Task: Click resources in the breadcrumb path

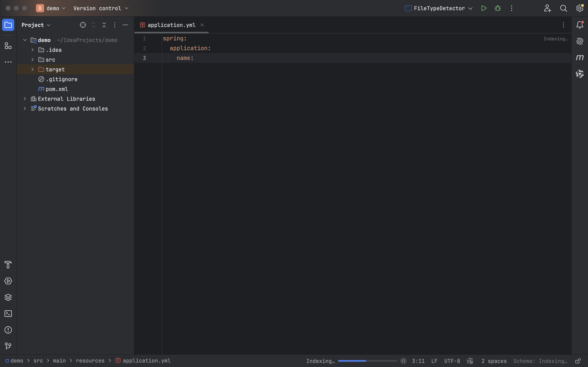Action: (x=90, y=361)
